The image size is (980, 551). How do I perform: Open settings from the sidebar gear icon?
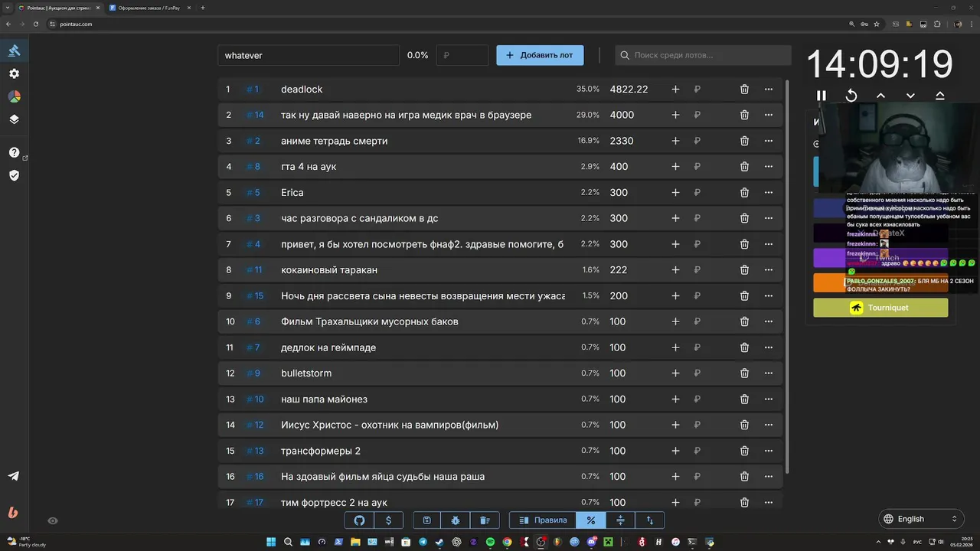[14, 73]
